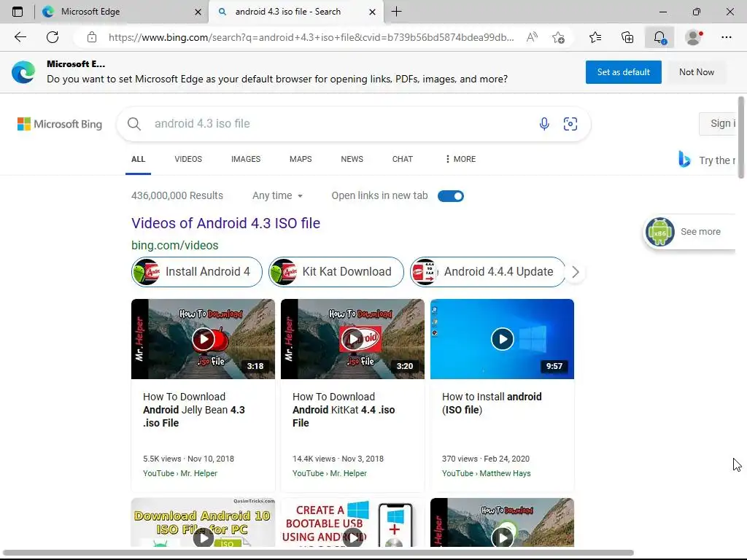Search using voice microphone icon

click(544, 124)
